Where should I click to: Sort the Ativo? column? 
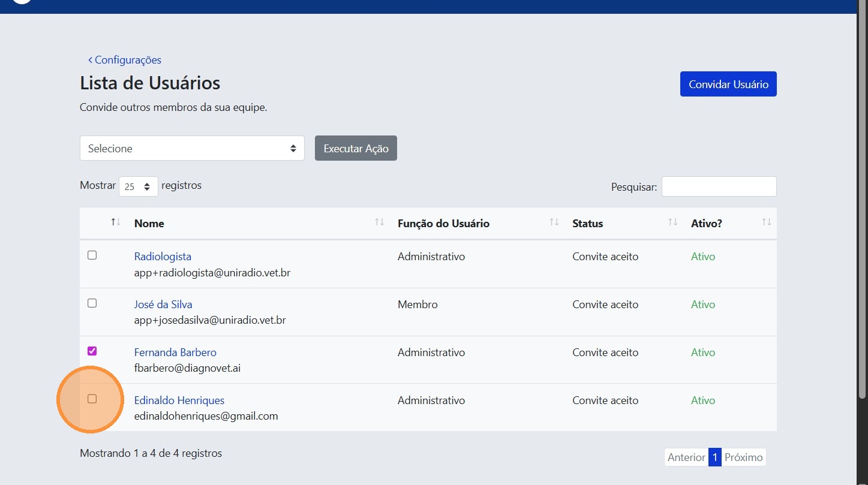point(766,222)
